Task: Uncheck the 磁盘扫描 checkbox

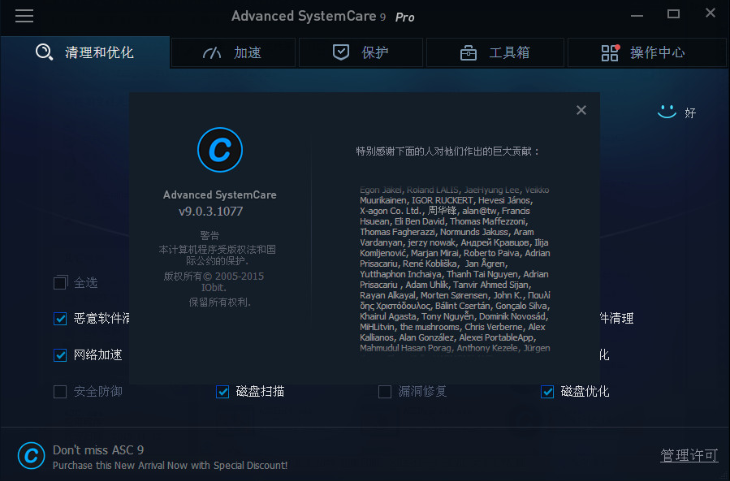Action: (x=223, y=392)
